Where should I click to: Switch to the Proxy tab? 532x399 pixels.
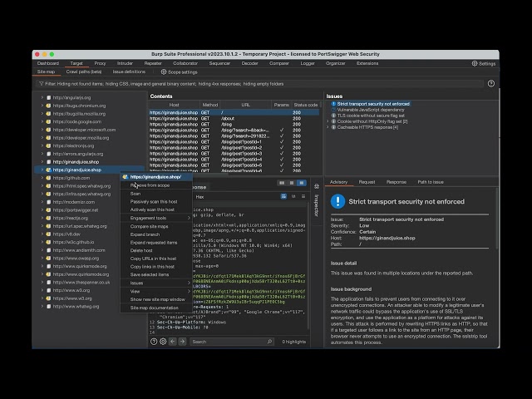point(100,63)
